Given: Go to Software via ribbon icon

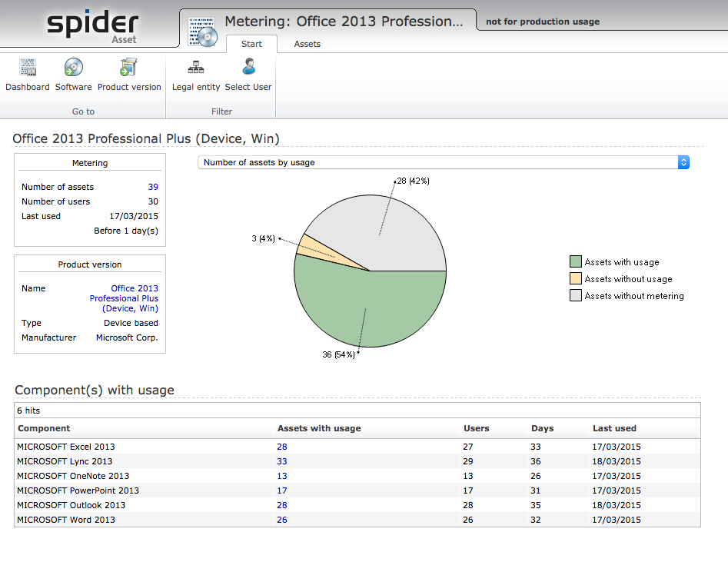Looking at the screenshot, I should pyautogui.click(x=73, y=68).
